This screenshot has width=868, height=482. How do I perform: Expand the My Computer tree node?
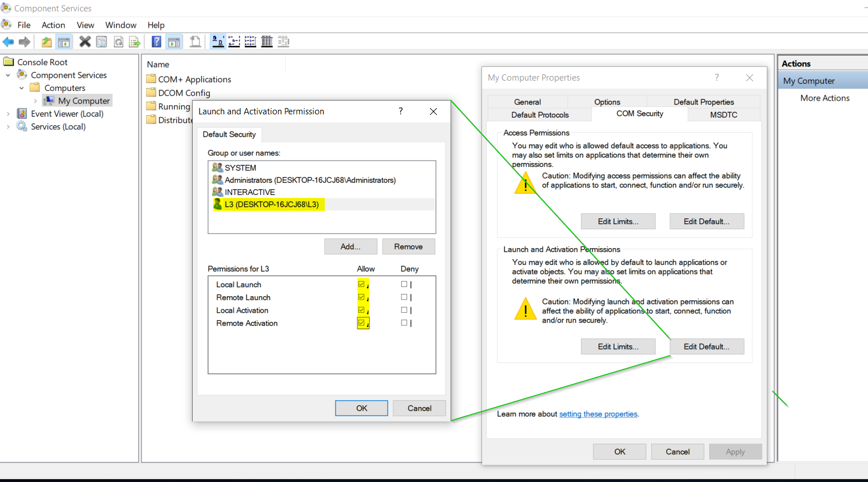(x=35, y=101)
